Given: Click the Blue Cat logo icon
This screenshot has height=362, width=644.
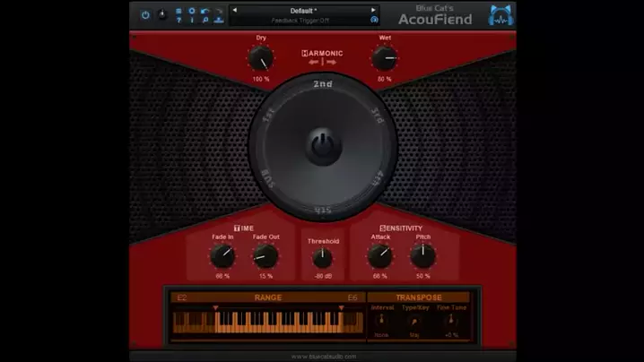Looking at the screenshot, I should pos(500,15).
